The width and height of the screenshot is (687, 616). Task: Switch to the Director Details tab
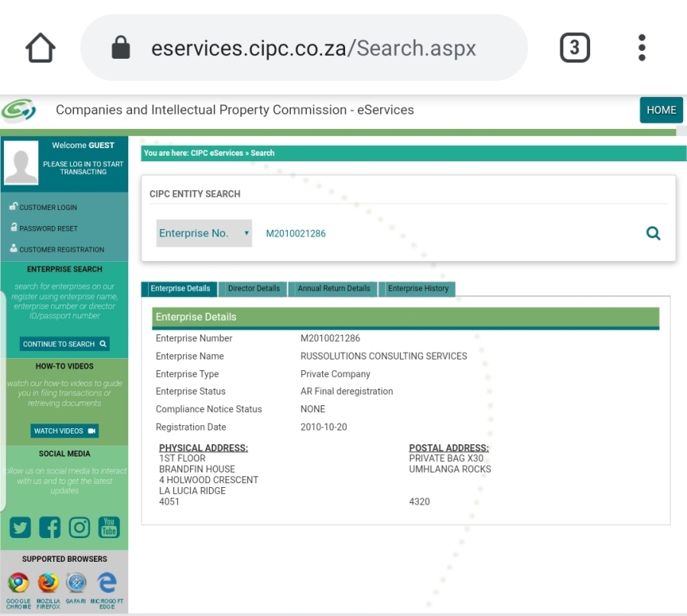(x=253, y=289)
